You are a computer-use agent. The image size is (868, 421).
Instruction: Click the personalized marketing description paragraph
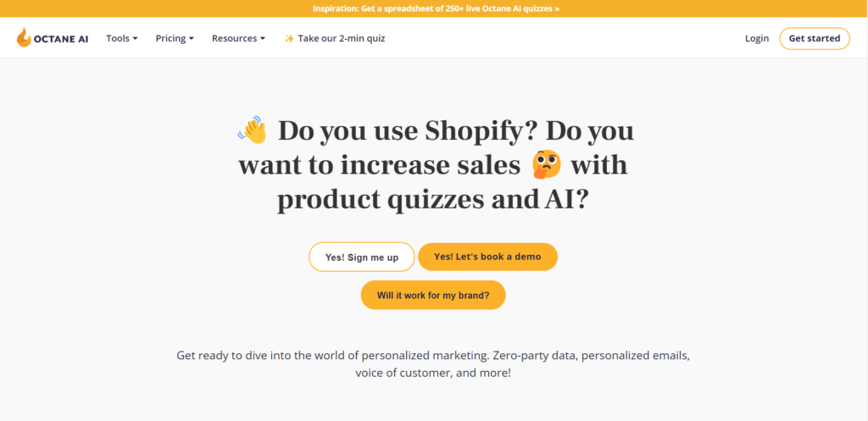[433, 363]
